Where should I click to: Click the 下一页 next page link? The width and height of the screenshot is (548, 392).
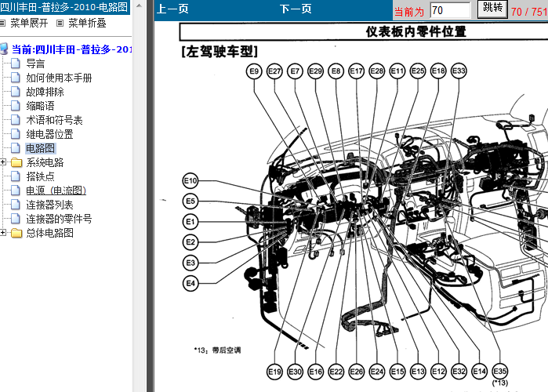pyautogui.click(x=296, y=9)
